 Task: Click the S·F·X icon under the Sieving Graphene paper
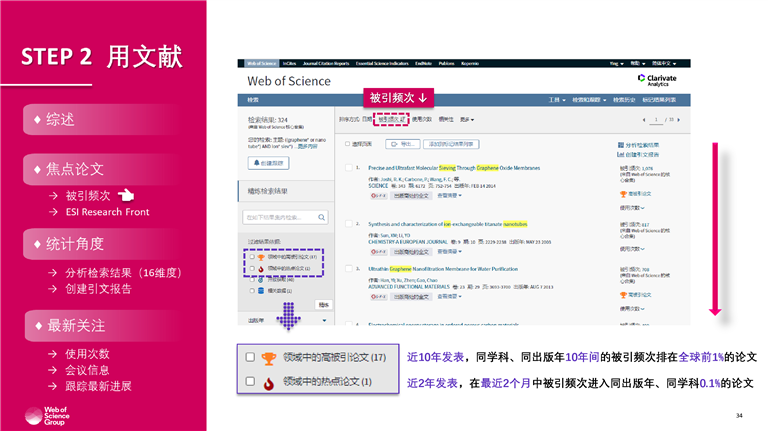[378, 195]
